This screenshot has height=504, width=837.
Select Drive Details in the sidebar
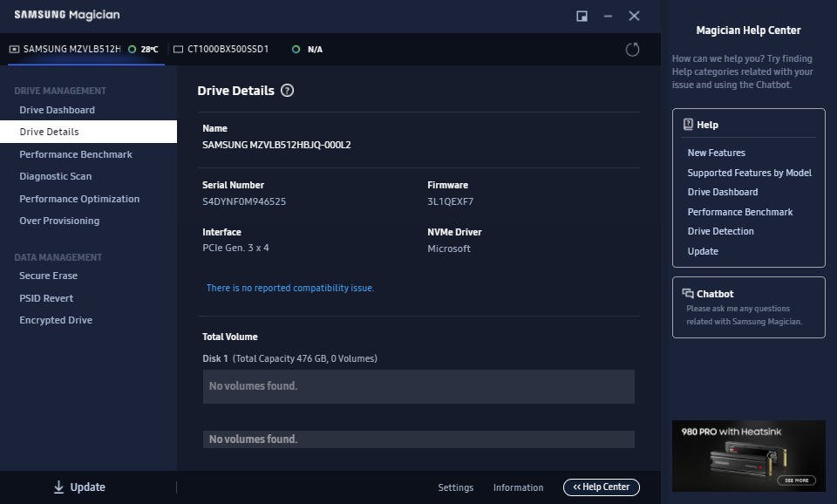point(89,132)
